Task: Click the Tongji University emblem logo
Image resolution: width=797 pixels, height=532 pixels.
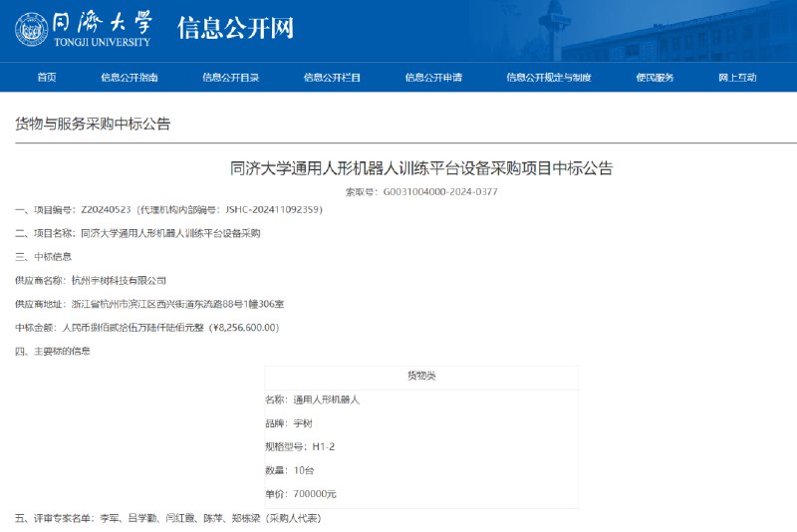Action: 32,29
